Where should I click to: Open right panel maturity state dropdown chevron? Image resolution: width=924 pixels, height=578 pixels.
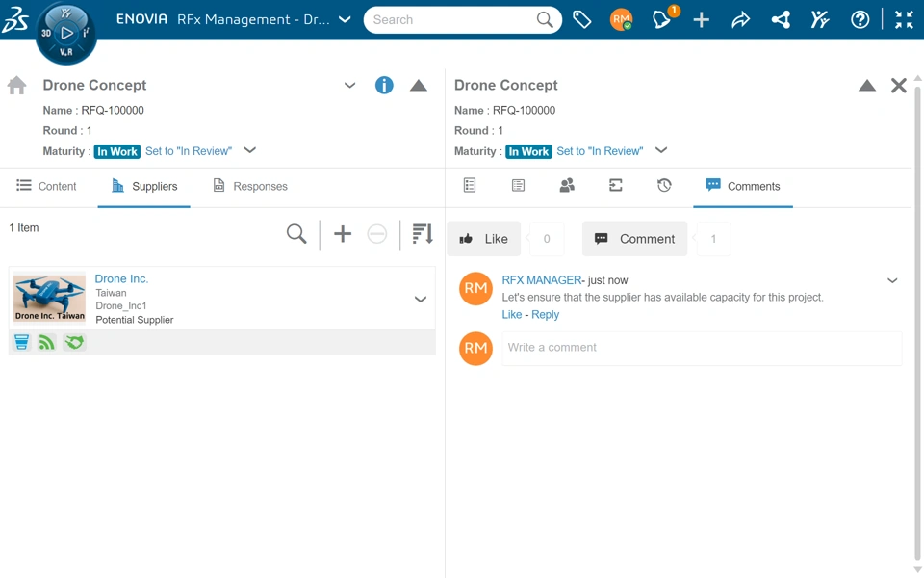pyautogui.click(x=661, y=150)
